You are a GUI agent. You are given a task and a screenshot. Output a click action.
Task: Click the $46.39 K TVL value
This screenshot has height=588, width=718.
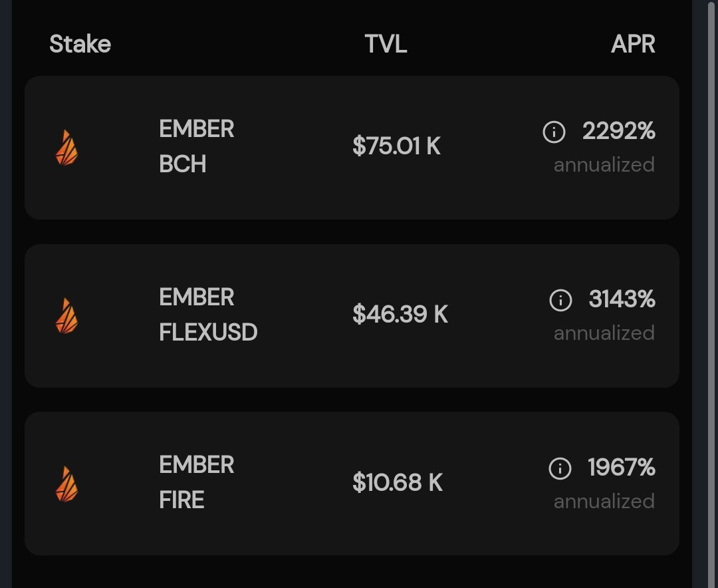pyautogui.click(x=400, y=314)
